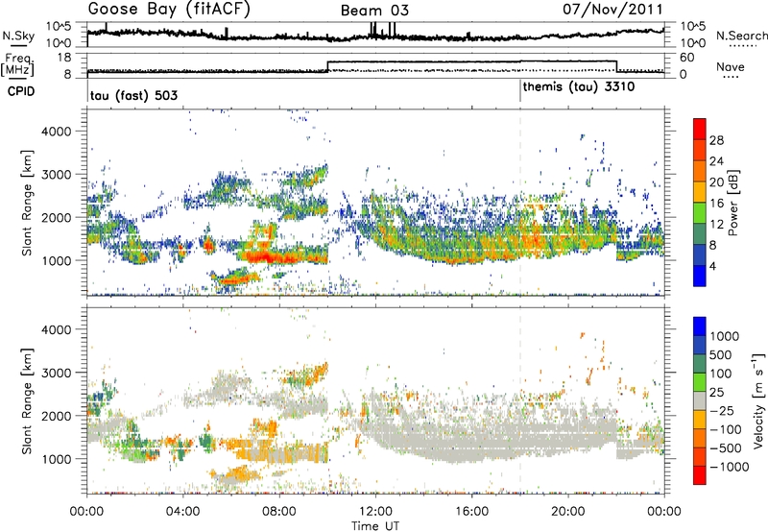Select the "N.Sky" legend label
This screenshot has width=768, height=532.
(x=18, y=36)
